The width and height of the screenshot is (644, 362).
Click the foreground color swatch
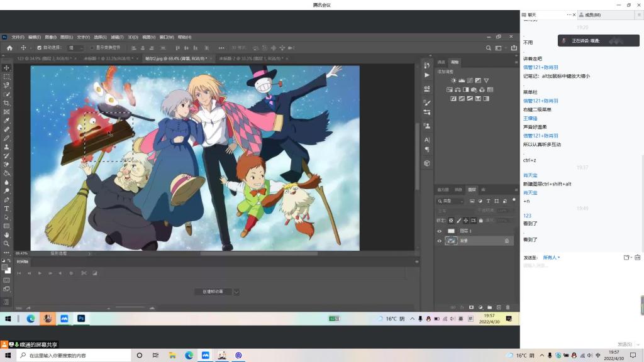tap(5, 266)
